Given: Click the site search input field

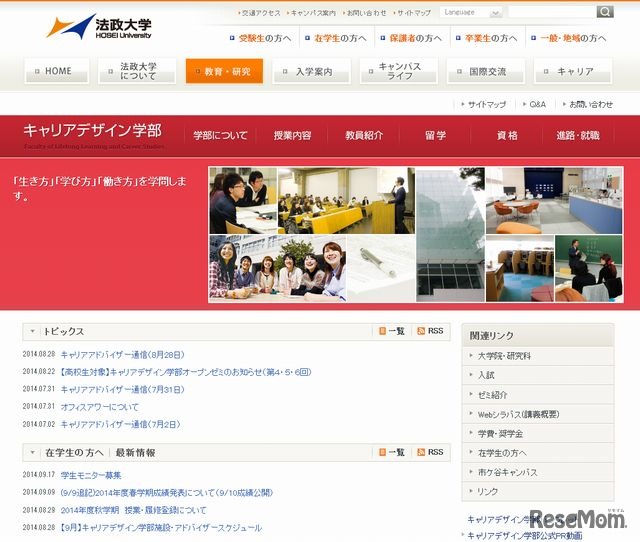Looking at the screenshot, I should [x=552, y=12].
